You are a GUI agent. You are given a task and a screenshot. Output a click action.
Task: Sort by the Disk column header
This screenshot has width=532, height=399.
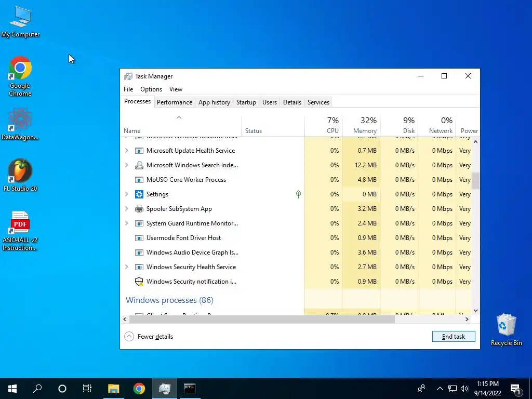(x=399, y=126)
